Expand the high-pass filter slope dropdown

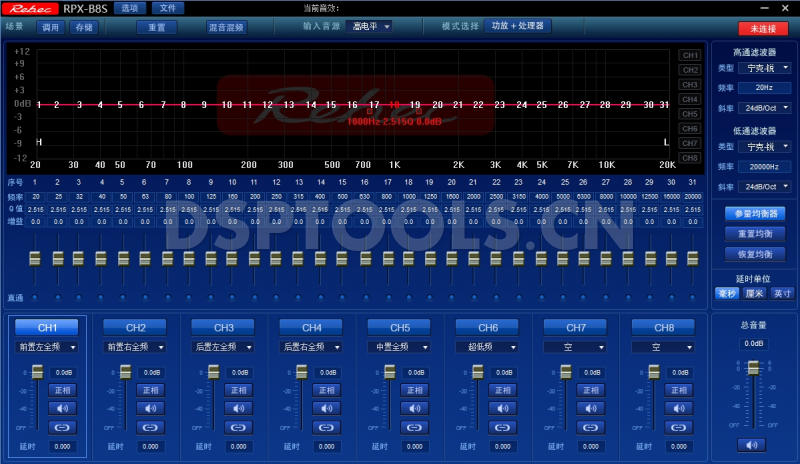(x=765, y=108)
